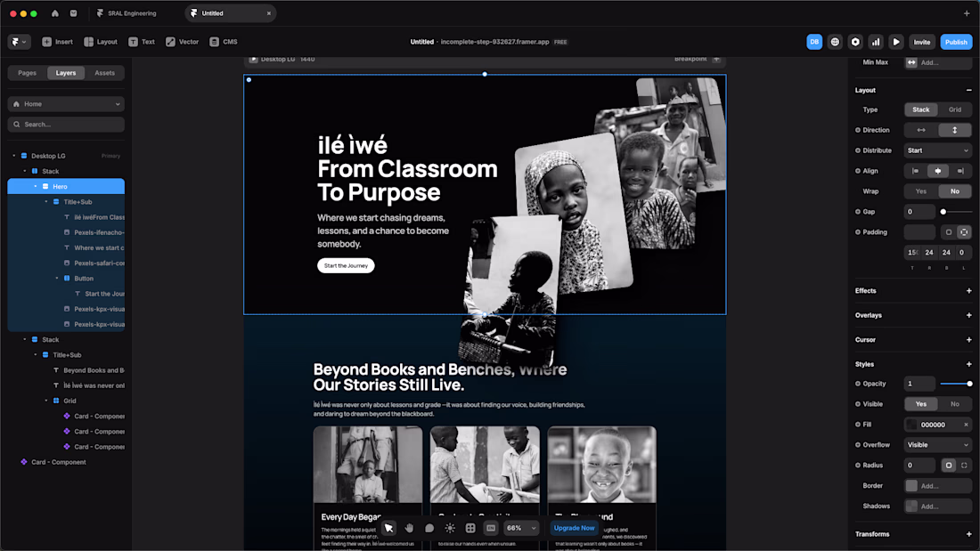The height and width of the screenshot is (551, 980).
Task: Set Wrap to No
Action: [954, 191]
